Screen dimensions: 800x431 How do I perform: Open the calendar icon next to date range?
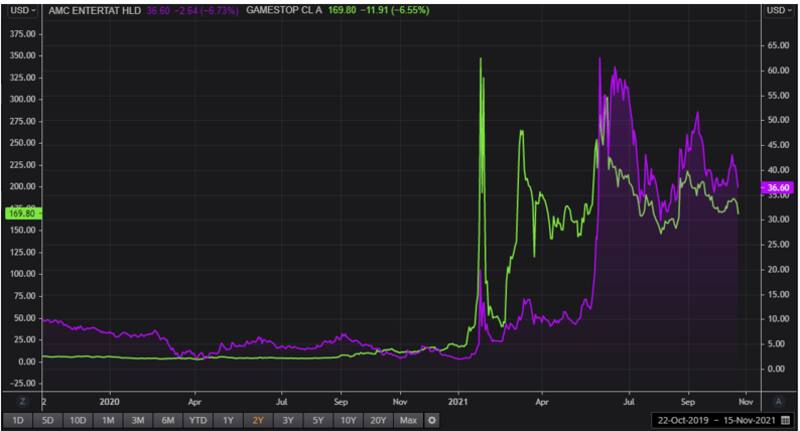(786, 420)
